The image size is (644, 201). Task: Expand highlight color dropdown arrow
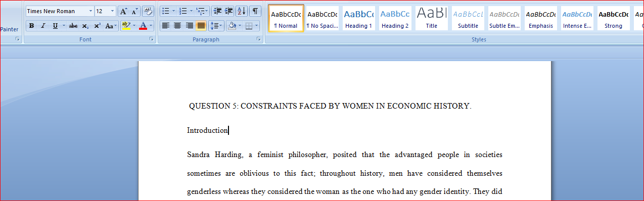click(x=134, y=25)
